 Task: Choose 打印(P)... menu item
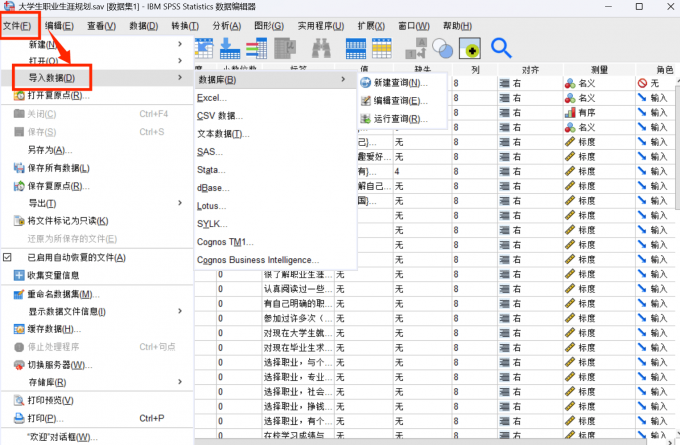coord(98,419)
